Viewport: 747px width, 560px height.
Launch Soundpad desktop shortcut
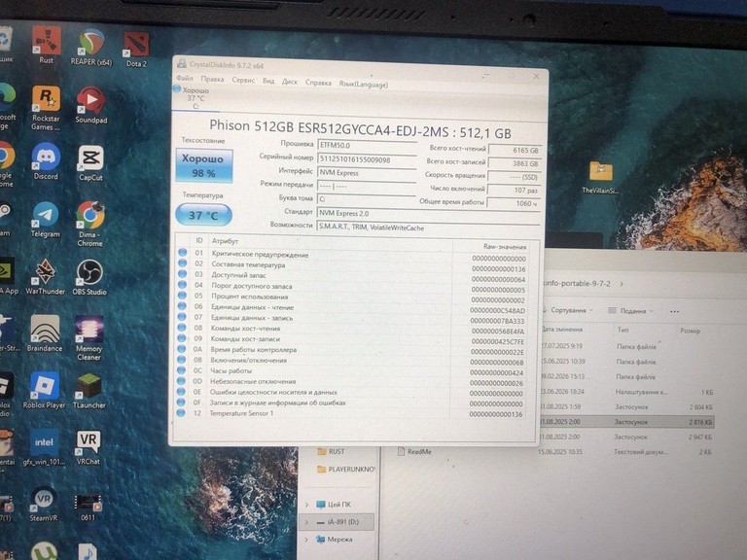point(91,104)
